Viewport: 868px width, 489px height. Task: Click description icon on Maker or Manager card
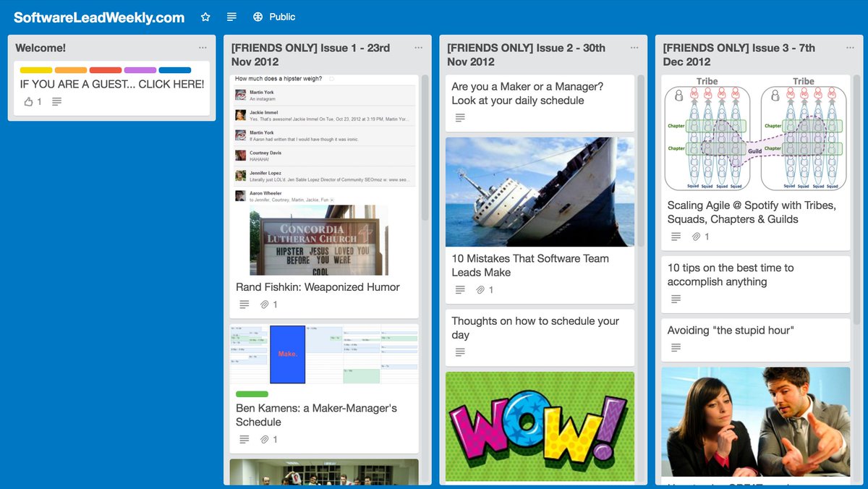point(460,118)
